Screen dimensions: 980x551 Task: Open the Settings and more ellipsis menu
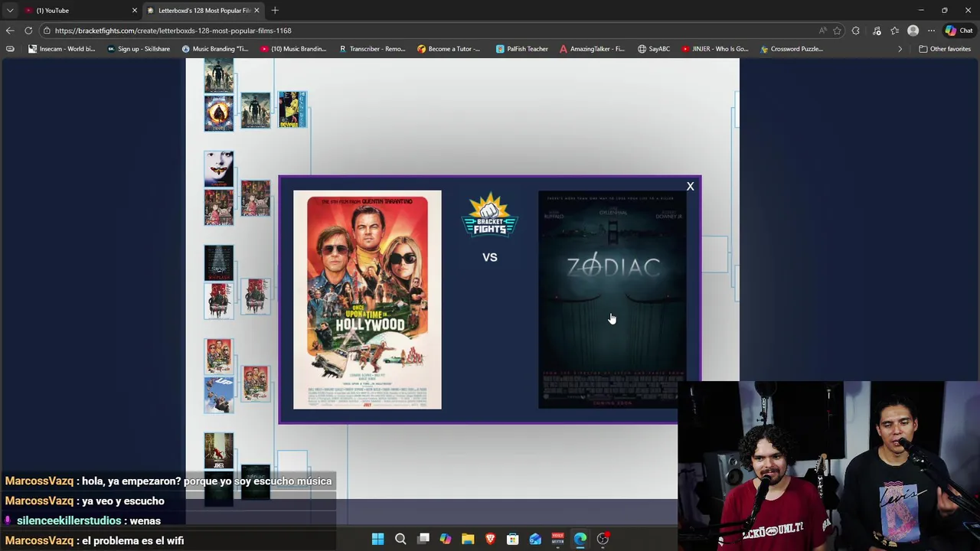(931, 31)
